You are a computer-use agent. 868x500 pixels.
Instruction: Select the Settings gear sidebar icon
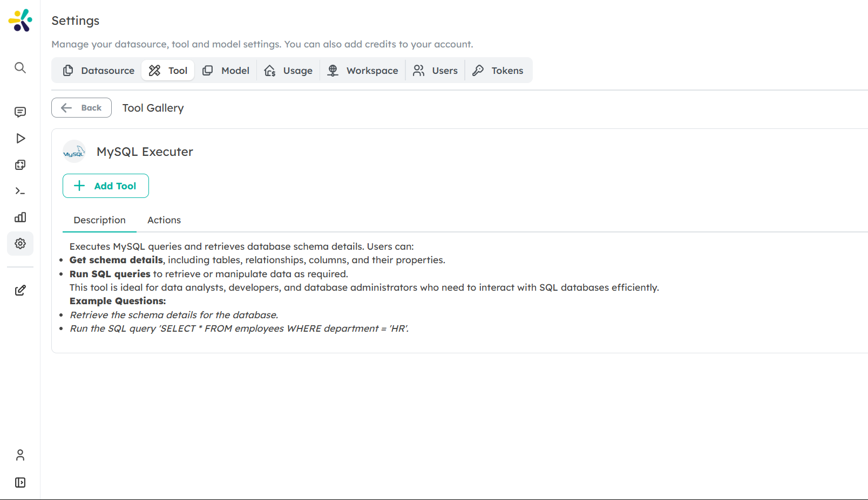20,243
